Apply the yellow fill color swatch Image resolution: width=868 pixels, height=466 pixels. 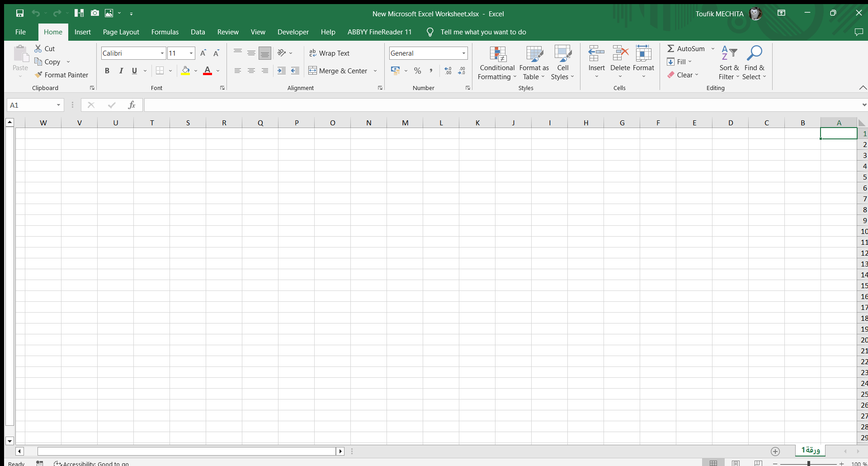[x=185, y=71]
